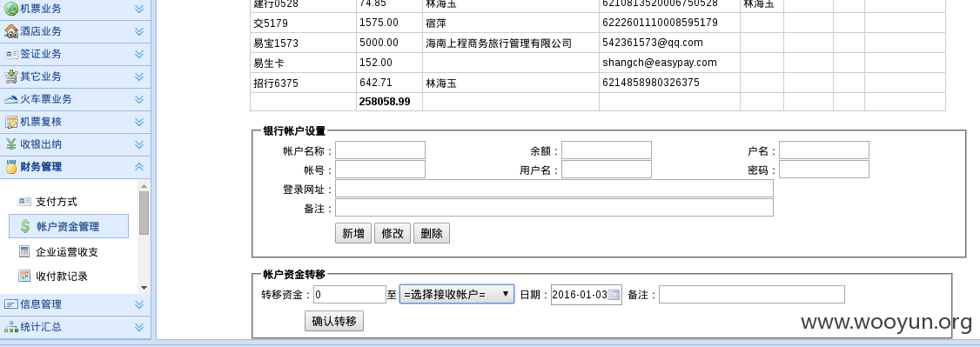Viewport: 980px width, 347px height.
Task: Click sidebar scrollbar up arrow
Action: tap(144, 186)
